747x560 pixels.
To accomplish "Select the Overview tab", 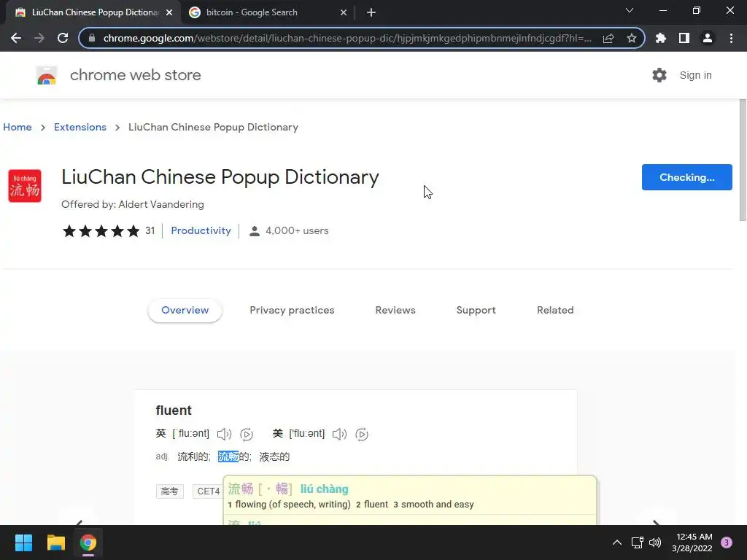I will point(185,310).
